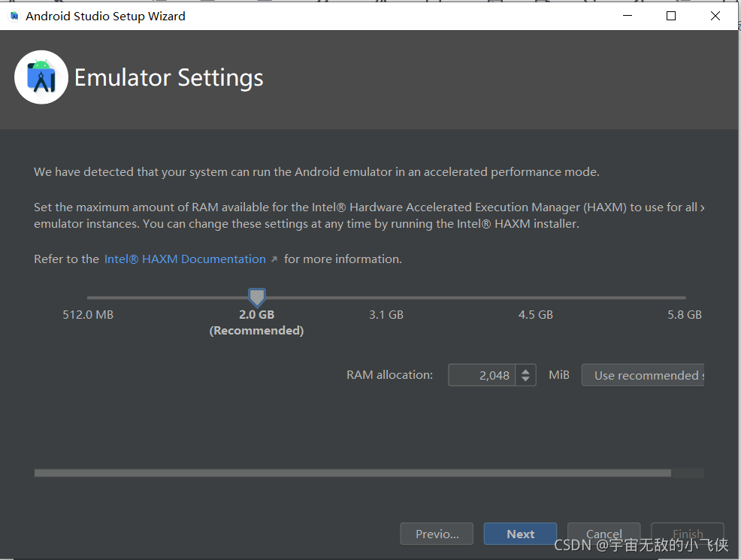Click the external link arrow after Documentation

(274, 259)
